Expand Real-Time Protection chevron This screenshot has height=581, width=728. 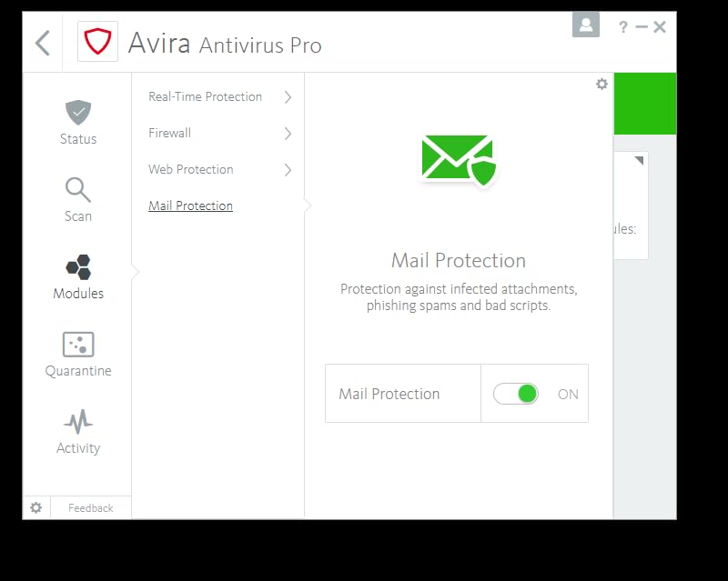pos(288,97)
